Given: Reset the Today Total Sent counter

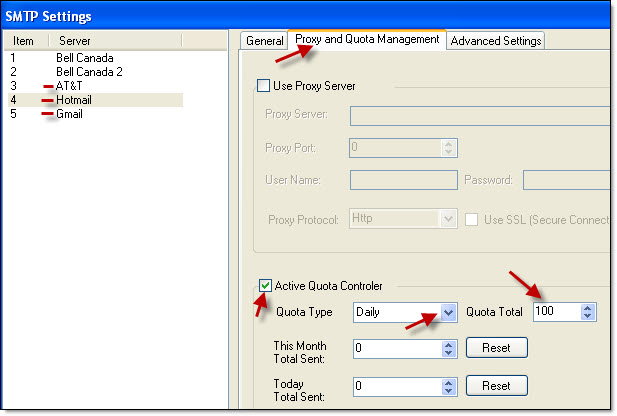Looking at the screenshot, I should tap(496, 385).
